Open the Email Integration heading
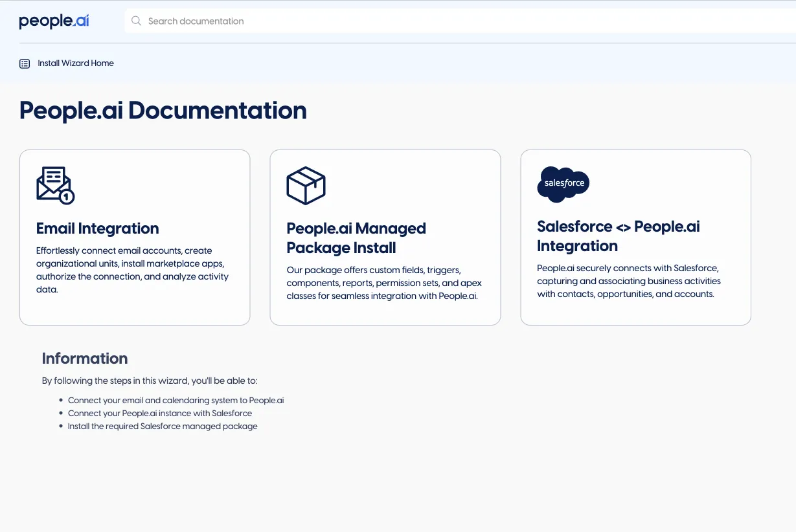The width and height of the screenshot is (796, 532). tap(98, 228)
